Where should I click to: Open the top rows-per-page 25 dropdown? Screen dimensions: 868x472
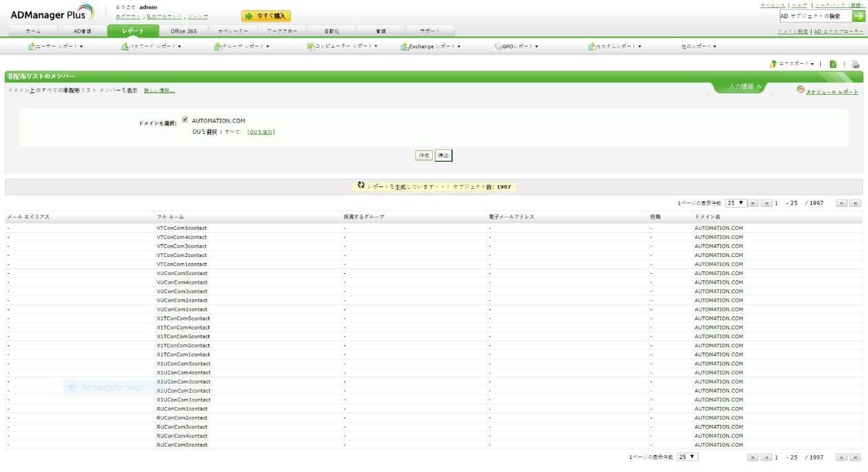pos(736,203)
